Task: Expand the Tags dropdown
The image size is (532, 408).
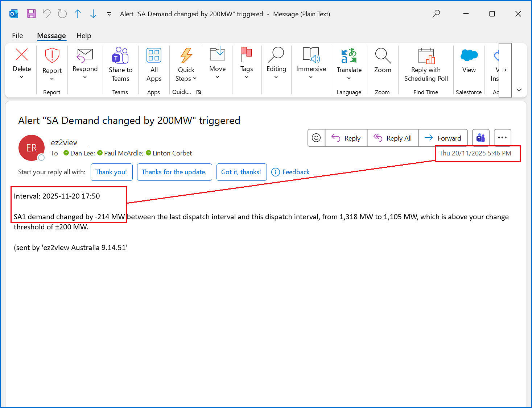Action: [247, 77]
